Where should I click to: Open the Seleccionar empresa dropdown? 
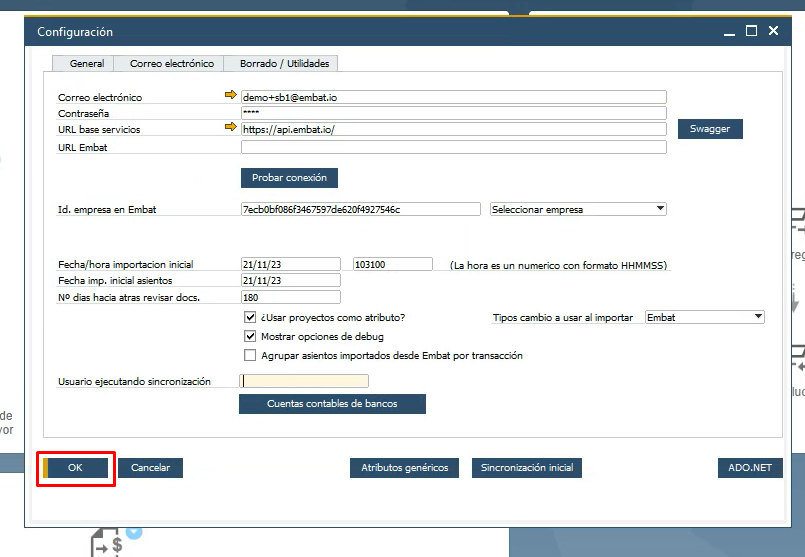(577, 210)
